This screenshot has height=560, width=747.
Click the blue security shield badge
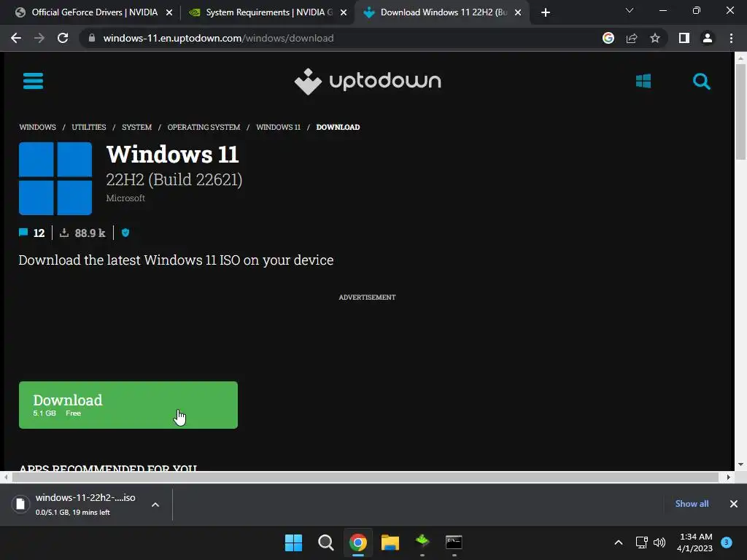tap(125, 233)
